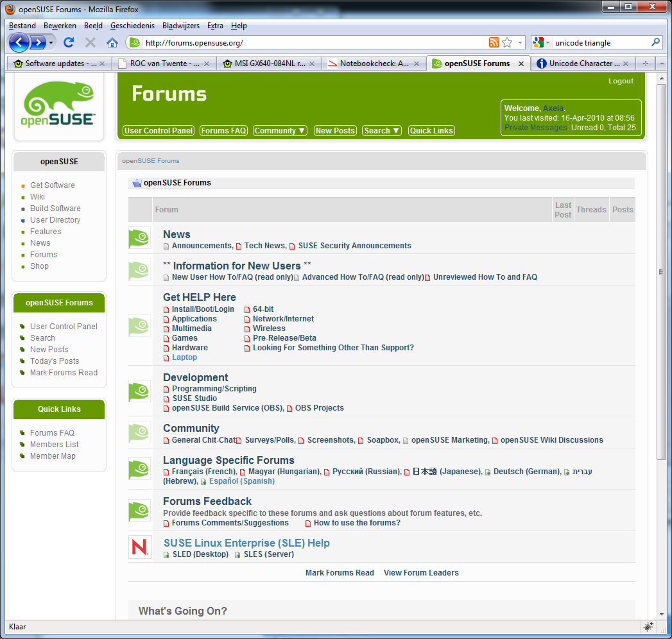Click the scrollbar down arrow
This screenshot has width=672, height=639.
coord(661,615)
